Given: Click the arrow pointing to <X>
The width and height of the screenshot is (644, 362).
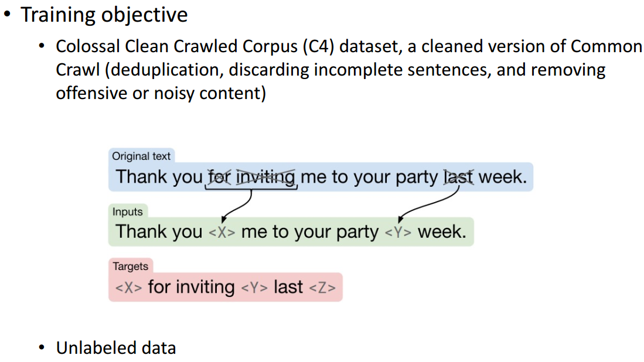Looking at the screenshot, I should point(237,206).
